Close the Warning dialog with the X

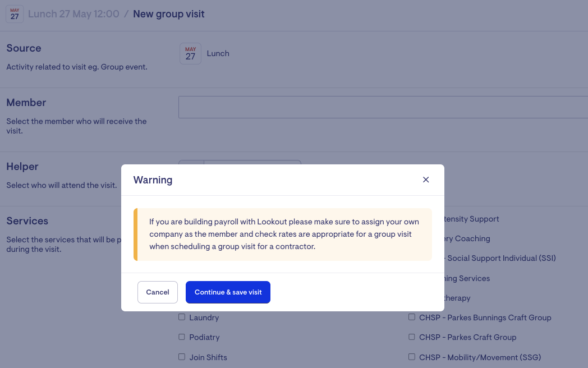pyautogui.click(x=426, y=180)
